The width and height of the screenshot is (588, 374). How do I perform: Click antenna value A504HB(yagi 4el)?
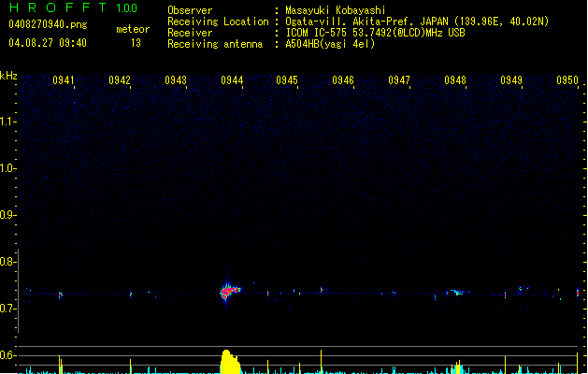tap(330, 44)
